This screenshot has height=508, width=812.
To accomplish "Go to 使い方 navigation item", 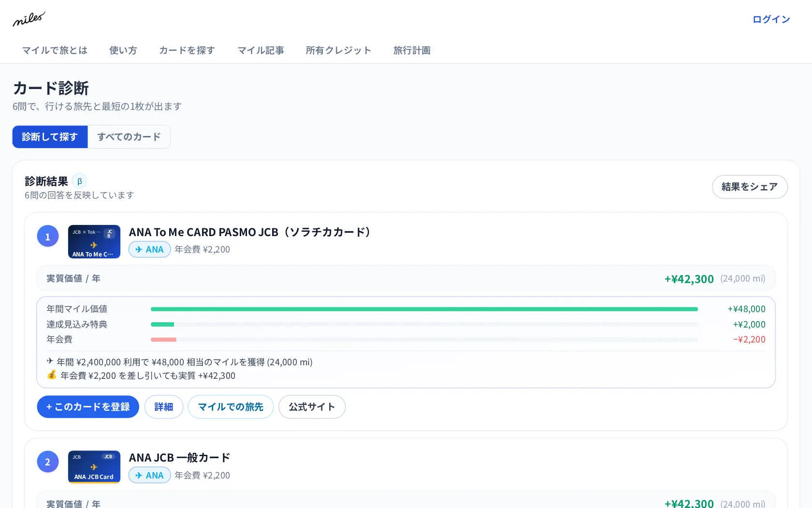I will (x=123, y=50).
